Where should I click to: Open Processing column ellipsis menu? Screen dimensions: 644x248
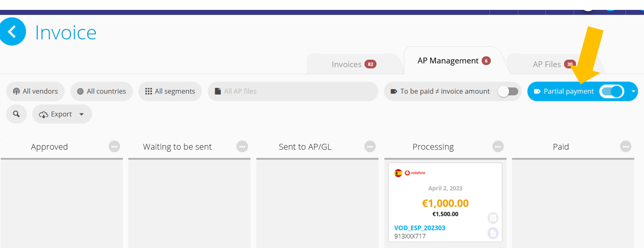498,147
